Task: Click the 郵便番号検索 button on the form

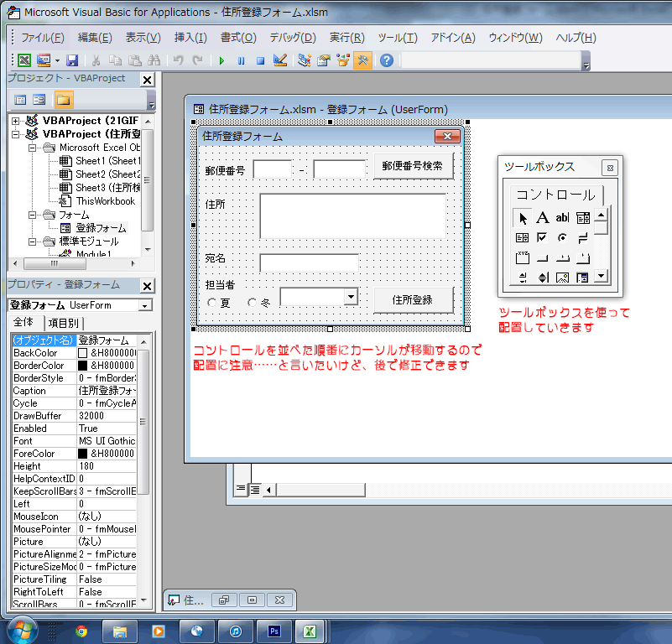Action: (412, 166)
